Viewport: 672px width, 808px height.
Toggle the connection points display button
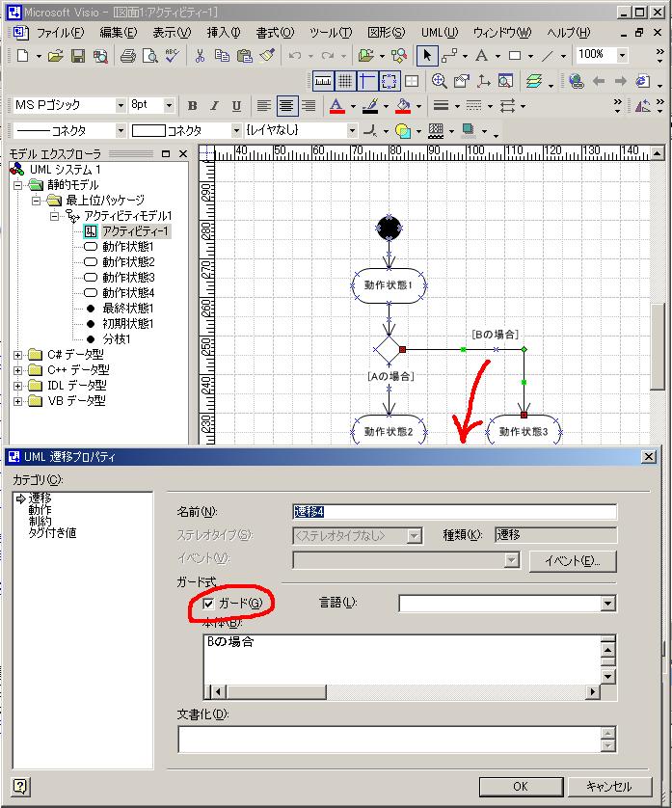[x=390, y=81]
